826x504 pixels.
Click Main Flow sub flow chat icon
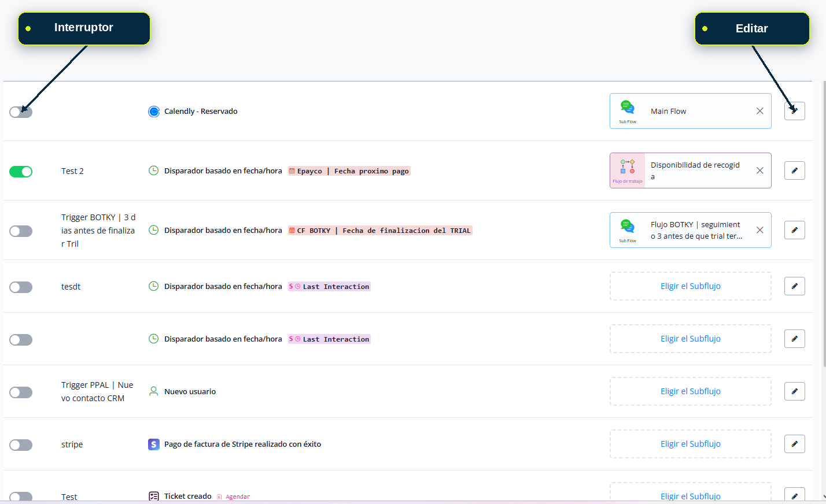click(628, 108)
